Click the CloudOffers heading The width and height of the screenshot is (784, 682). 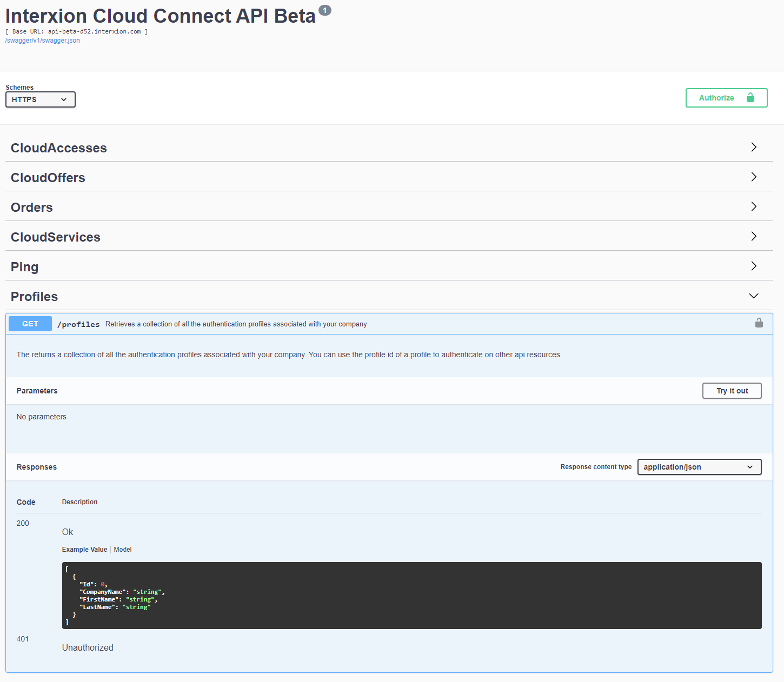(x=48, y=178)
